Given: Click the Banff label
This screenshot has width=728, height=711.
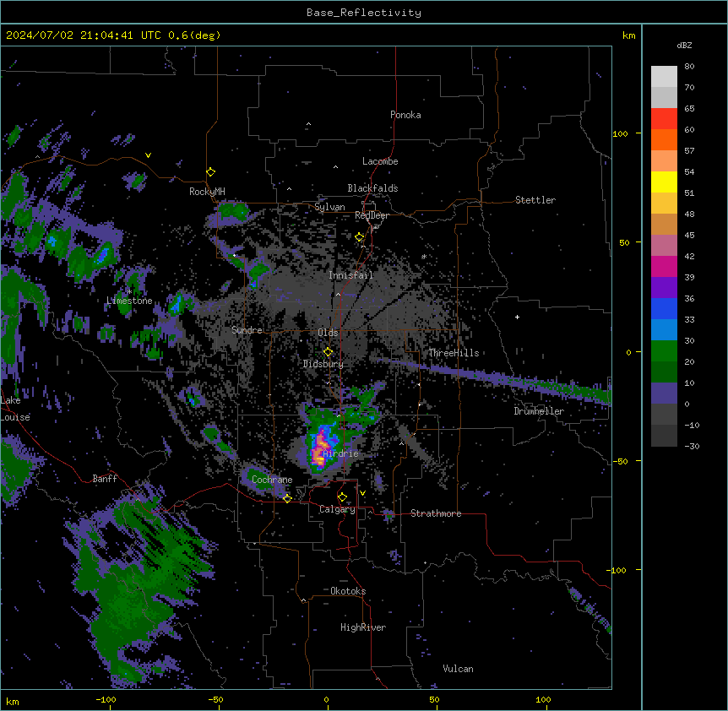Looking at the screenshot, I should click(105, 479).
